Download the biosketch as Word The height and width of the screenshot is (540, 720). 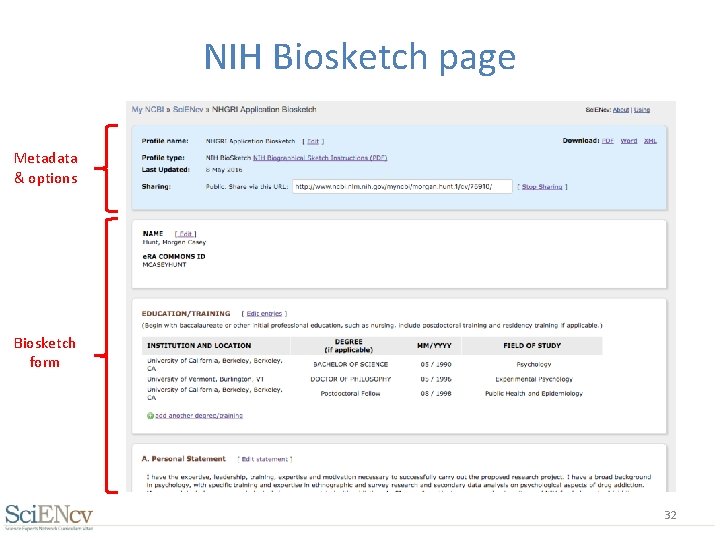point(629,141)
